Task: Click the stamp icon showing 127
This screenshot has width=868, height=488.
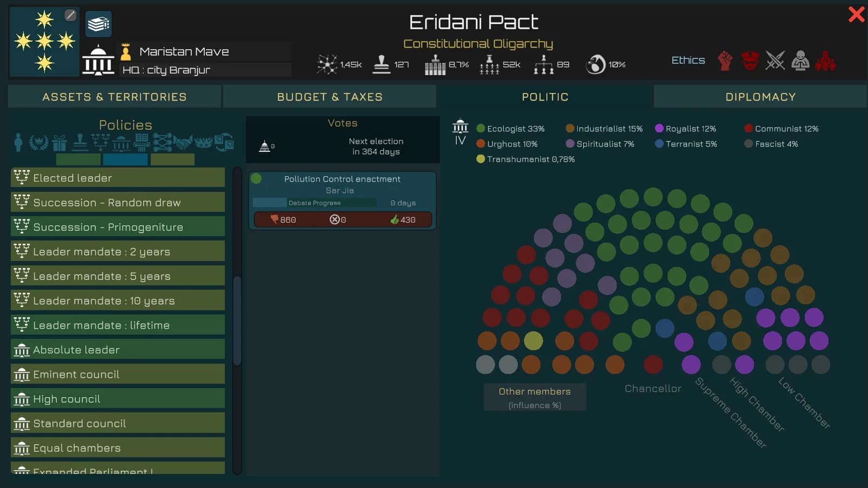Action: coord(382,64)
